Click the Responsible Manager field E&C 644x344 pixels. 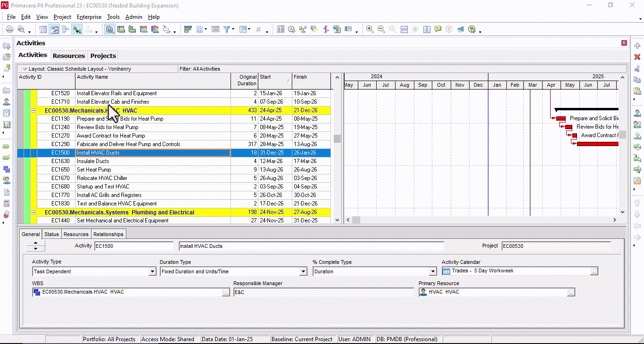click(323, 292)
